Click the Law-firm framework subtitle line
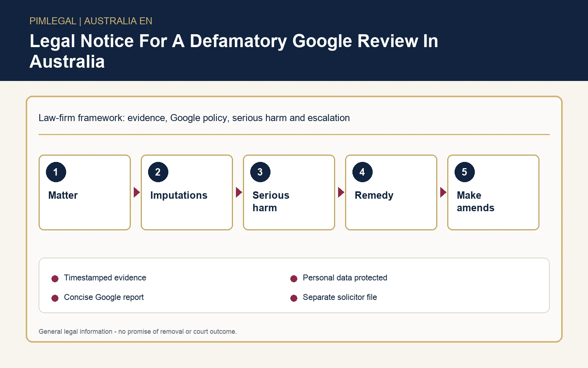Image resolution: width=588 pixels, height=368 pixels. (194, 118)
